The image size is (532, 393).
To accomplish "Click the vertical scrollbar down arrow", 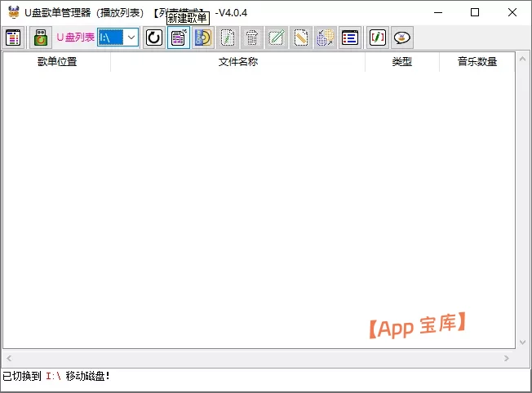I will (522, 342).
